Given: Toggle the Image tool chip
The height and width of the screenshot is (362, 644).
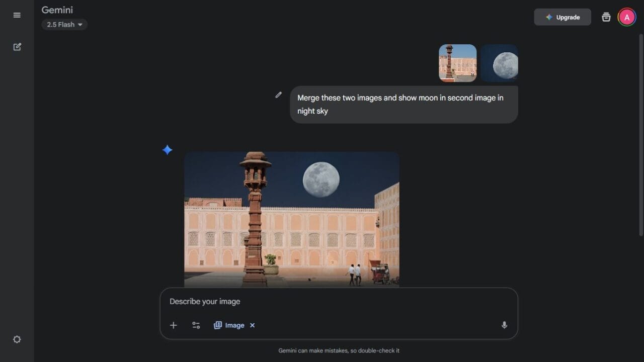Looking at the screenshot, I should coord(229,325).
